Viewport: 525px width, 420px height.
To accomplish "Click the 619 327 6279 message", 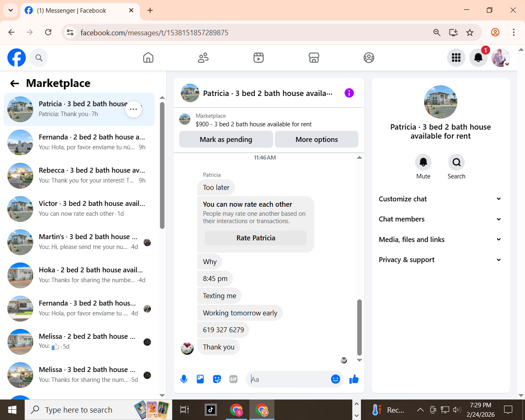I will point(223,330).
